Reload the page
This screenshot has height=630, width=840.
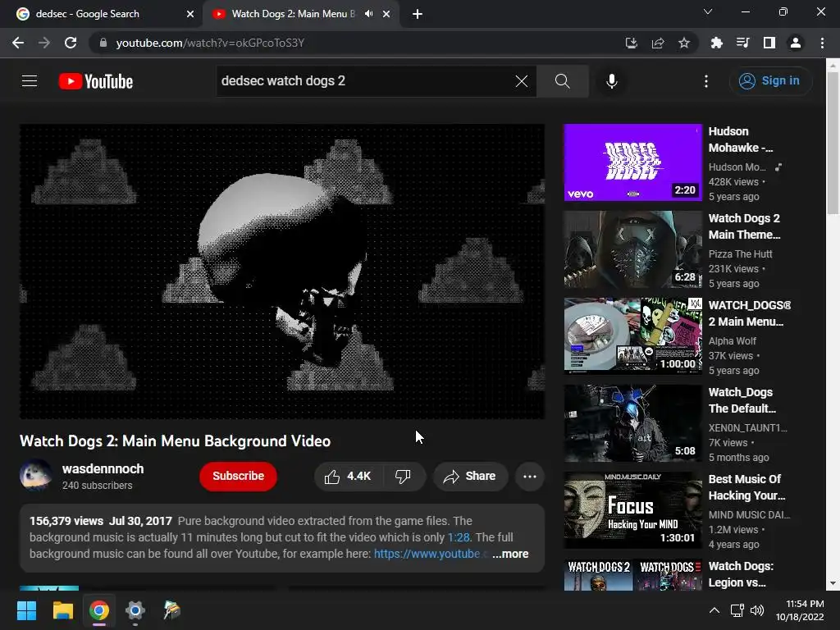click(x=71, y=43)
